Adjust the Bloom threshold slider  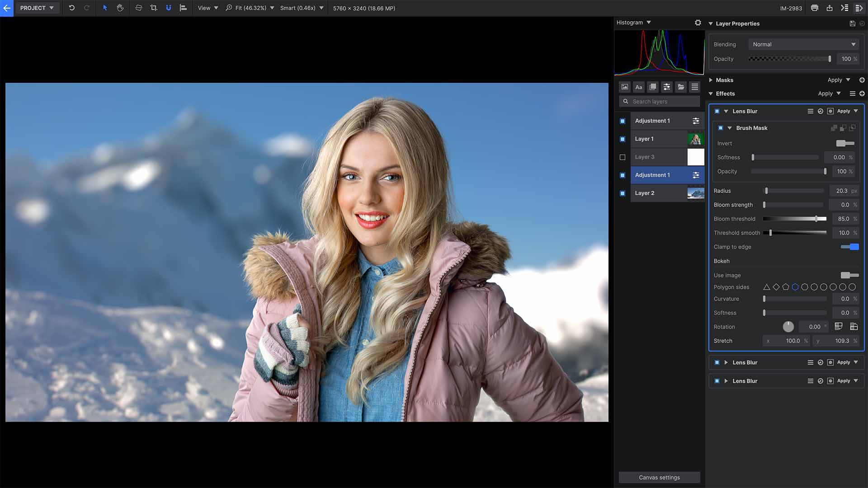click(795, 219)
